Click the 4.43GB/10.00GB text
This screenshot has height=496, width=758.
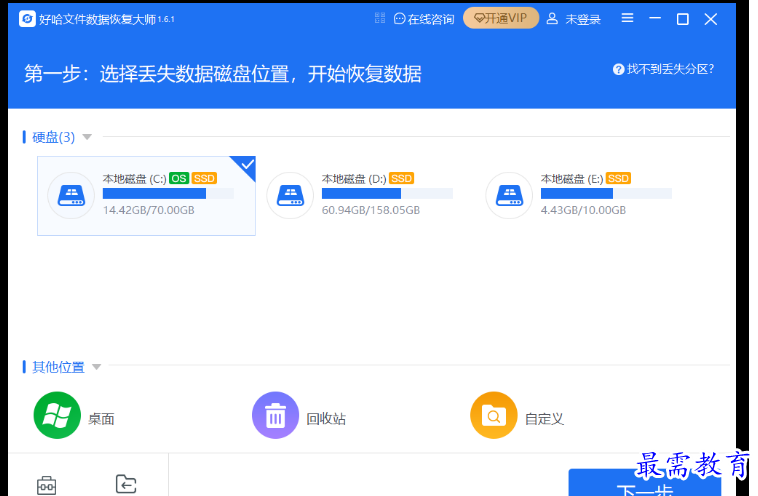(583, 210)
